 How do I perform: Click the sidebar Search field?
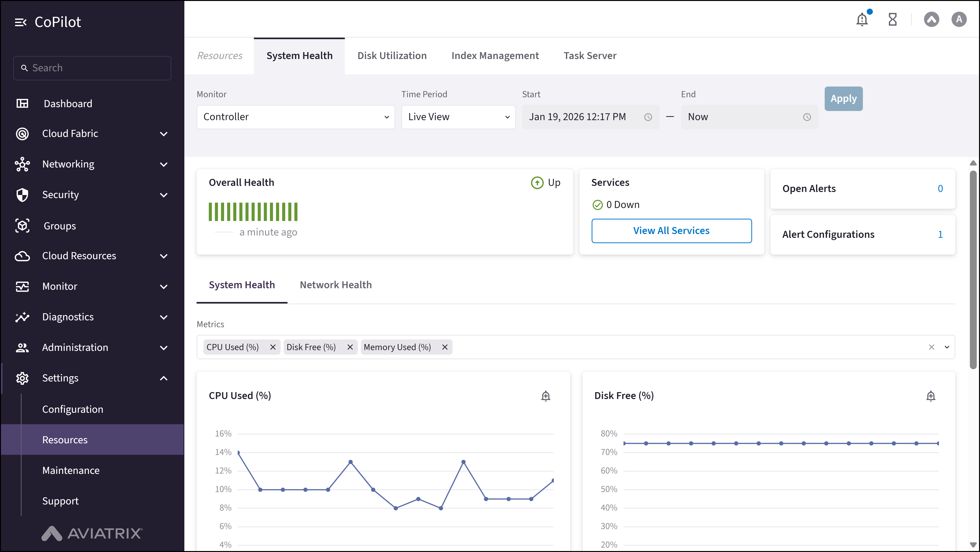[x=92, y=68]
